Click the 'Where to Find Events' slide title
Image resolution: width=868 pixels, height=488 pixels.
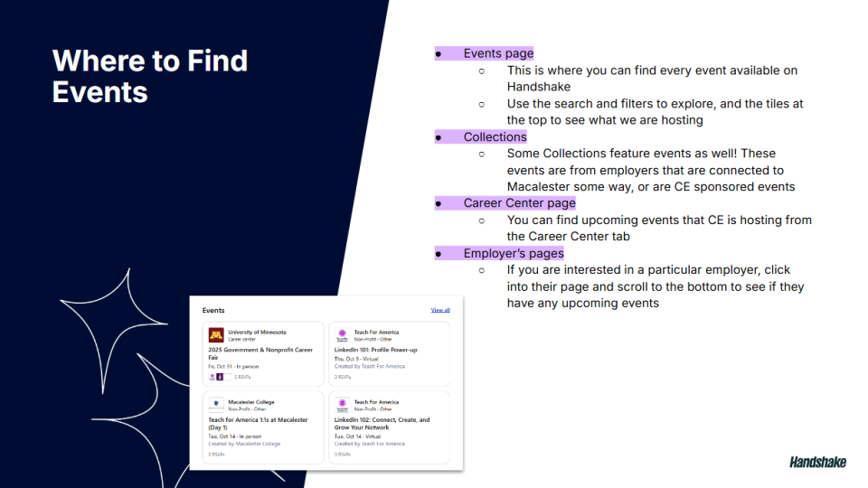point(150,76)
